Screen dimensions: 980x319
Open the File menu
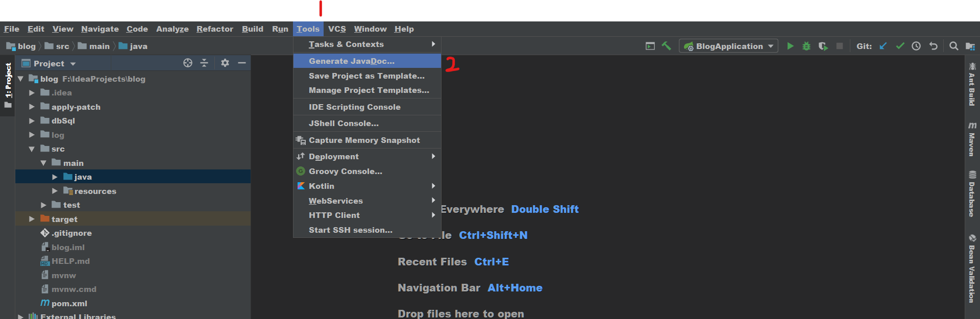click(11, 29)
